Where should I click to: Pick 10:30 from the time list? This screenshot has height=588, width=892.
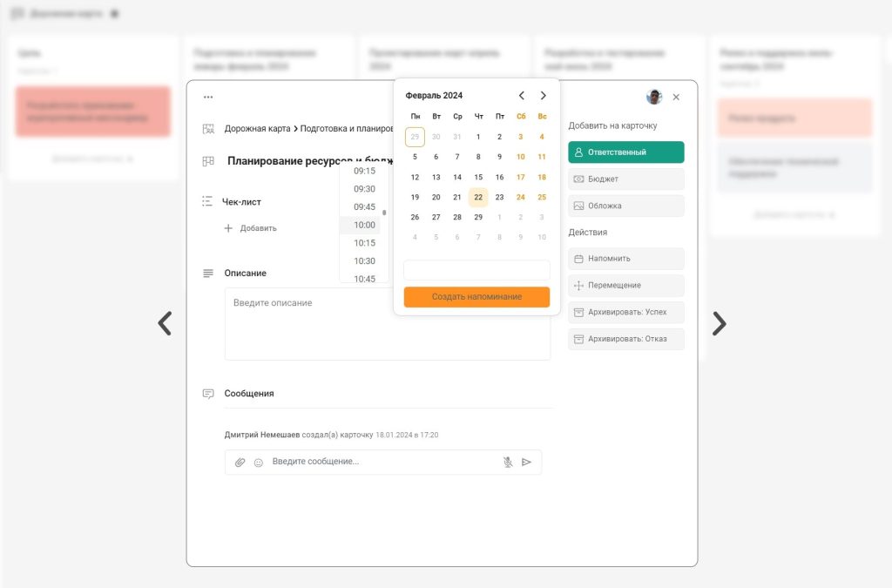(x=364, y=261)
